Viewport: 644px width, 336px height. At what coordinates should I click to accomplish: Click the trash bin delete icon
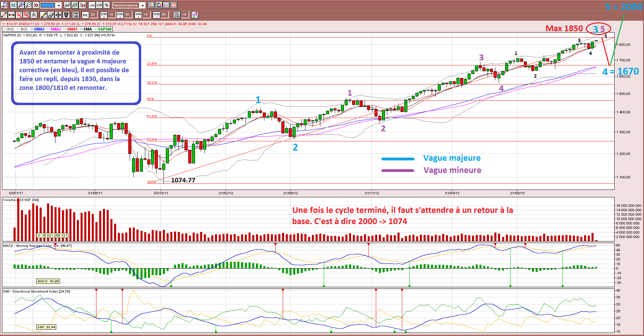click(x=66, y=15)
